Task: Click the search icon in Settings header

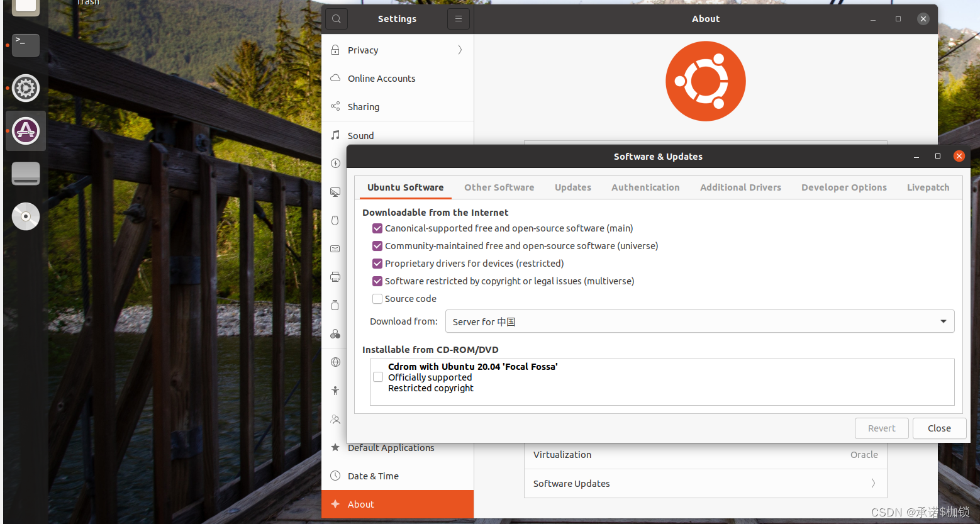Action: (337, 18)
